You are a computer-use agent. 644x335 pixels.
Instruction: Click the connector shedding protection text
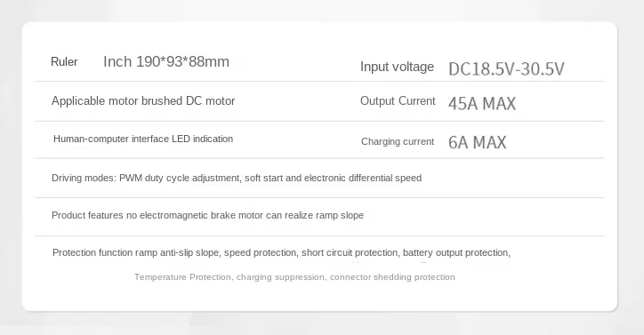tap(392, 277)
